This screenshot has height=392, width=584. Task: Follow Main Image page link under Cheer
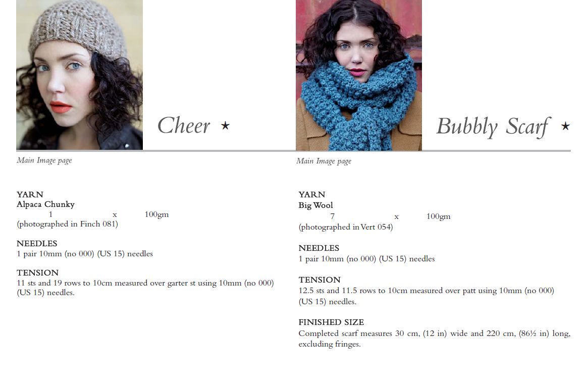point(44,160)
